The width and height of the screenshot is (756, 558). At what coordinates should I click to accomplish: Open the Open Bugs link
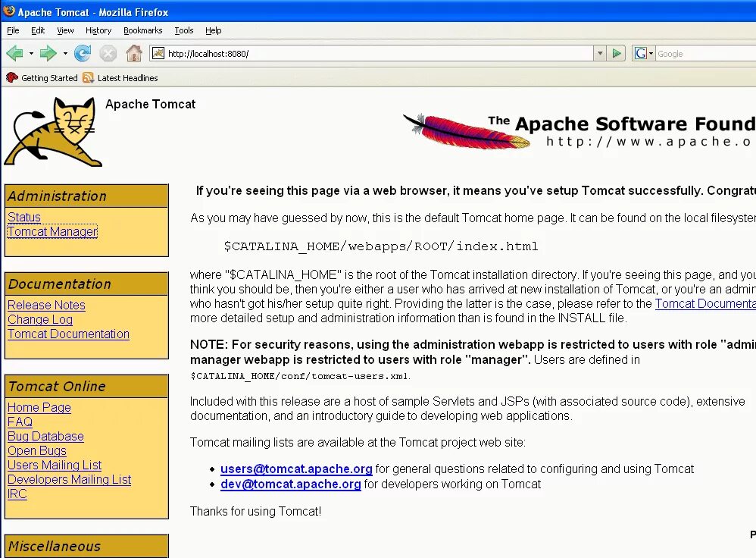click(37, 451)
